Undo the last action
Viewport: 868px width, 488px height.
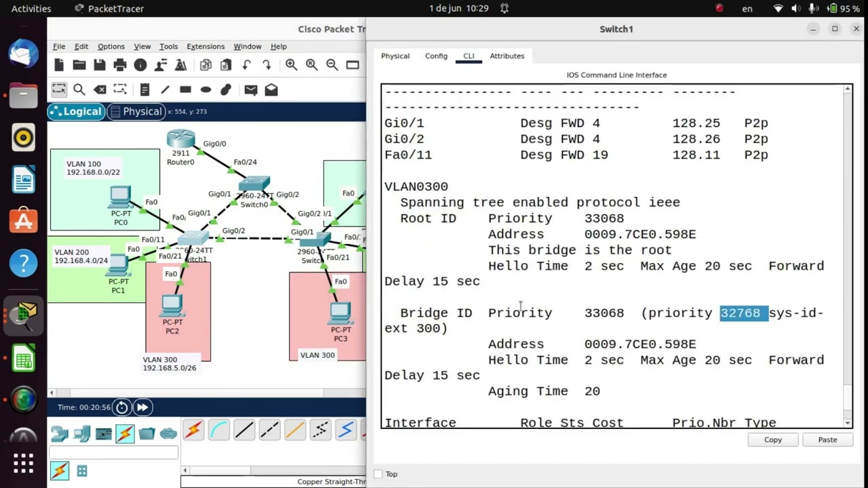(x=246, y=65)
